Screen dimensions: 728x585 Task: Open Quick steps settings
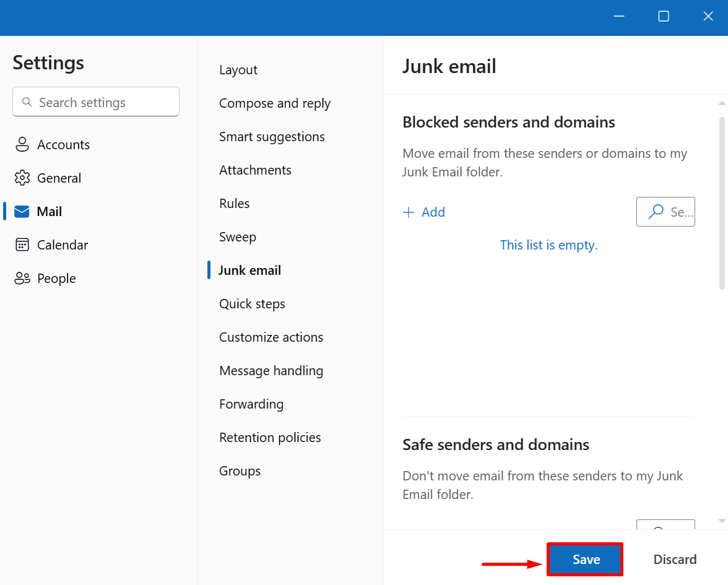pos(251,303)
